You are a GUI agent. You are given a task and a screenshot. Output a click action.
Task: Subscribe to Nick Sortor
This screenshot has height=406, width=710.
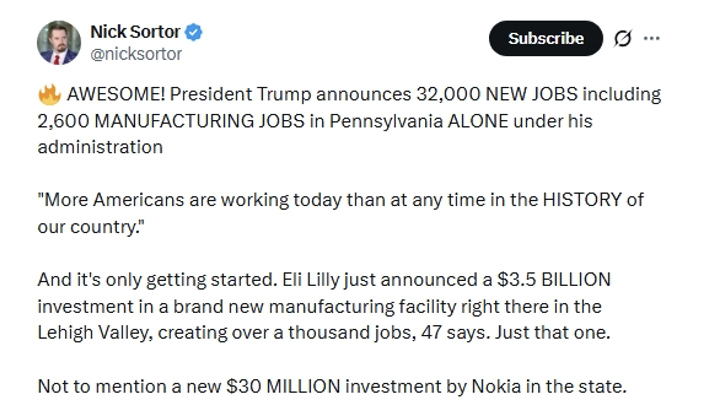click(x=546, y=38)
